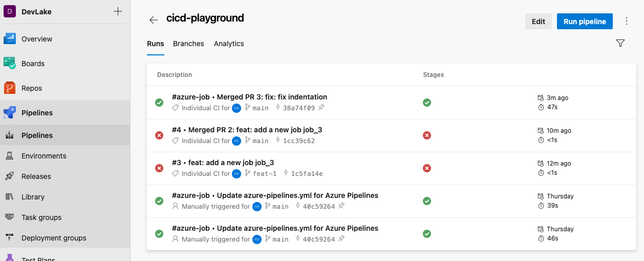Viewport: 644px width, 261px height.
Task: Click the Edit button
Action: point(538,22)
